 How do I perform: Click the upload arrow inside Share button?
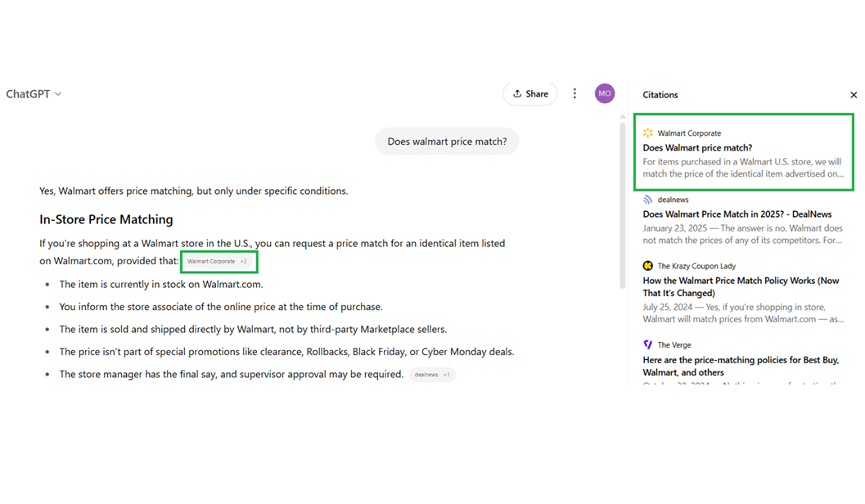518,93
